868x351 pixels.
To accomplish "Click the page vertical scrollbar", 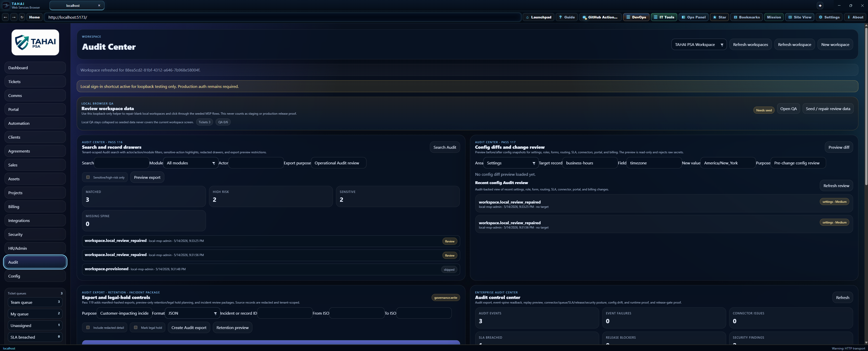I will [x=866, y=107].
